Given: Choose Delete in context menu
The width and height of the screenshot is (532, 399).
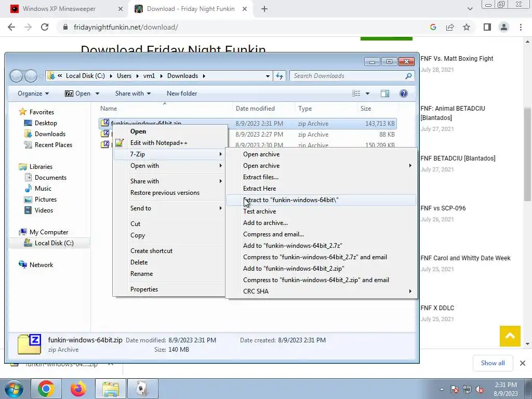Looking at the screenshot, I should (x=139, y=262).
